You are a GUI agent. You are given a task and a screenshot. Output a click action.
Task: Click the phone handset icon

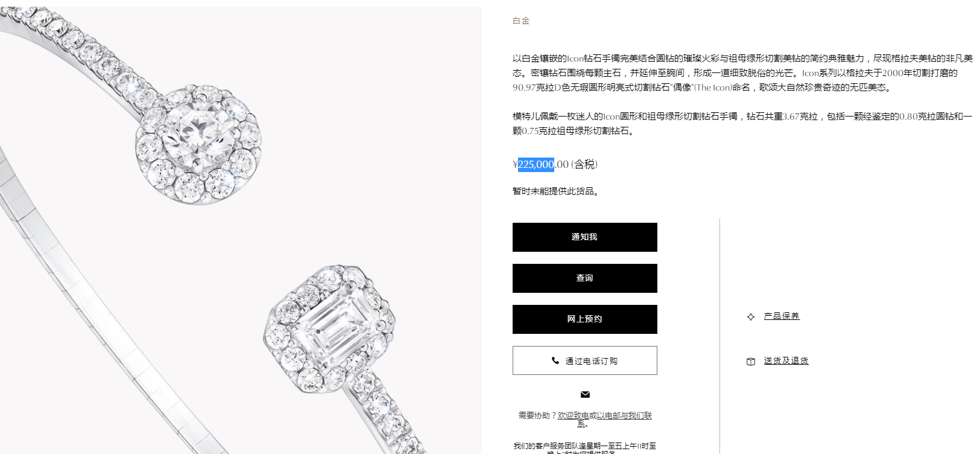[555, 360]
